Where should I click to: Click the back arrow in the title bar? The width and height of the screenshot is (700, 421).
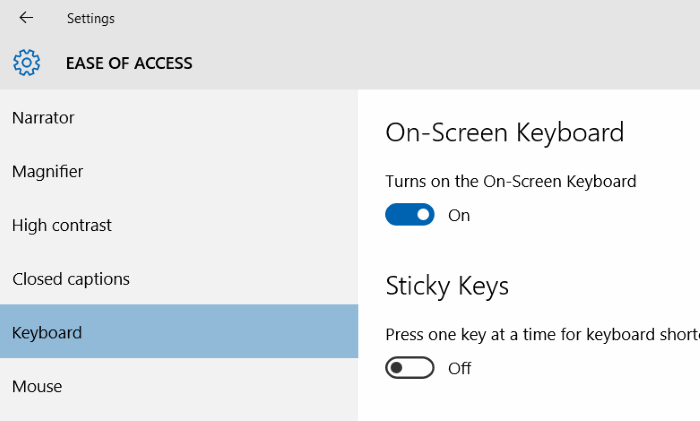26,18
